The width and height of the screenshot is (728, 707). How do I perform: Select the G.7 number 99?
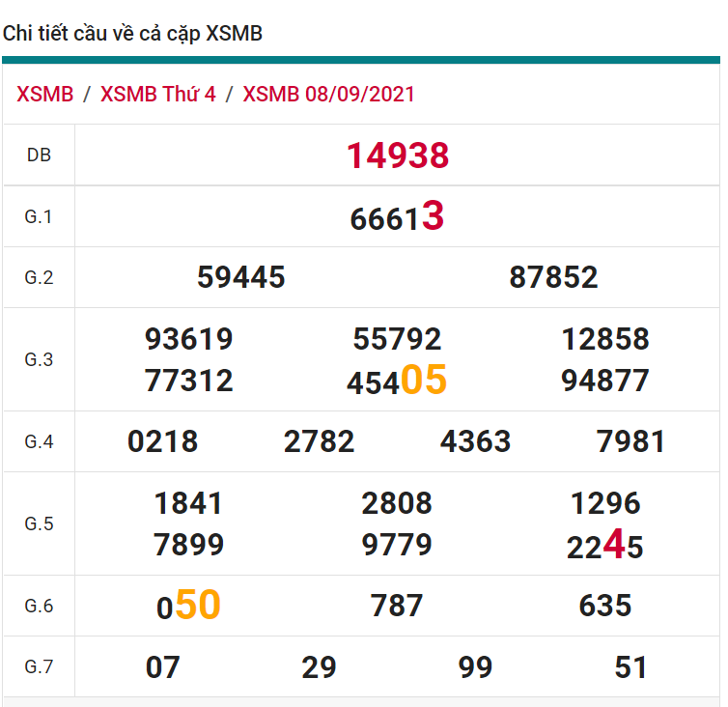pos(475,667)
